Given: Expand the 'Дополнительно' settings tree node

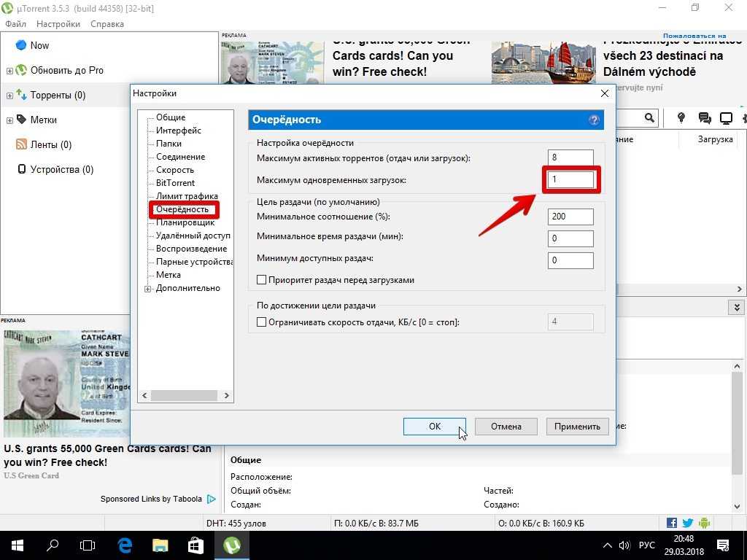Looking at the screenshot, I should click(x=148, y=289).
